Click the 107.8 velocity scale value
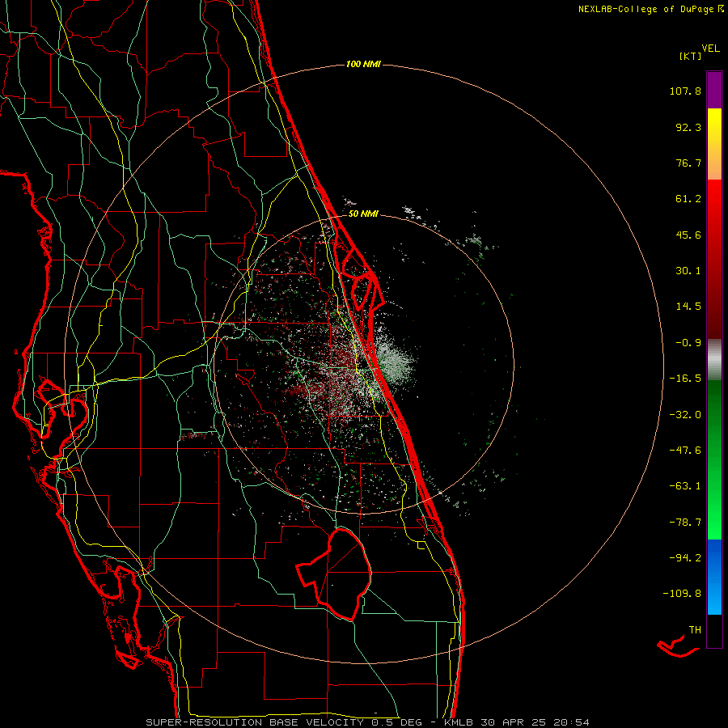 tap(685, 91)
